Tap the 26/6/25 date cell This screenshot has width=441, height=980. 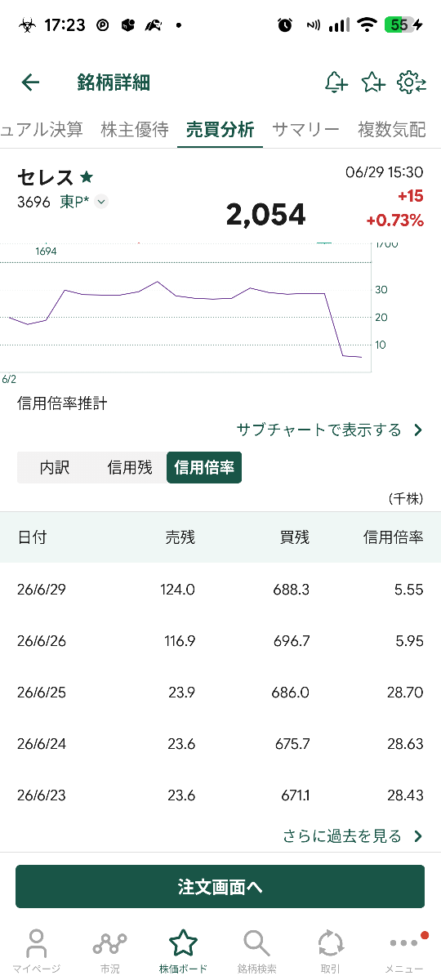pyautogui.click(x=42, y=693)
